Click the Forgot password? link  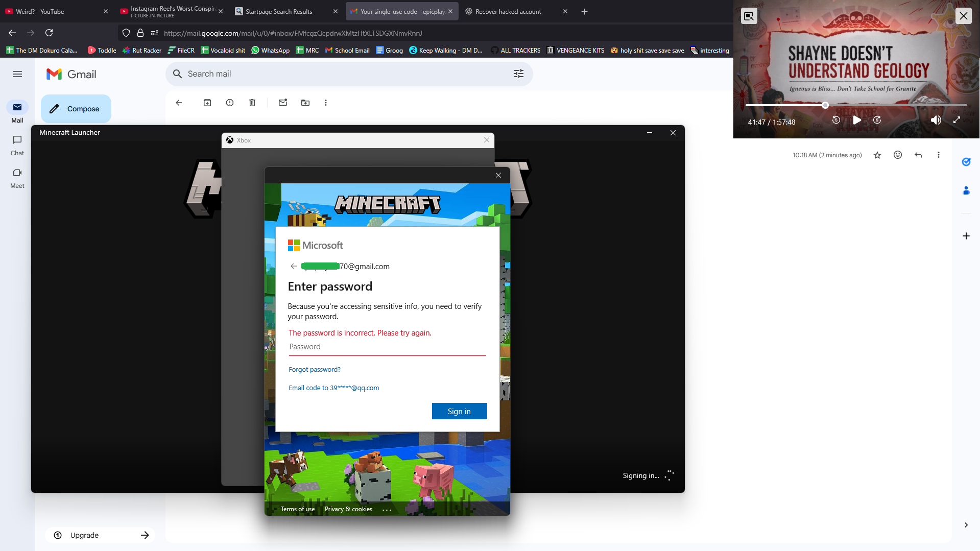315,369
